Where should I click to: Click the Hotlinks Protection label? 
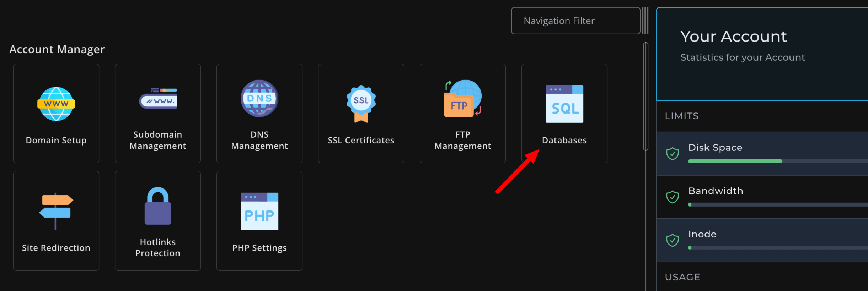coord(158,248)
